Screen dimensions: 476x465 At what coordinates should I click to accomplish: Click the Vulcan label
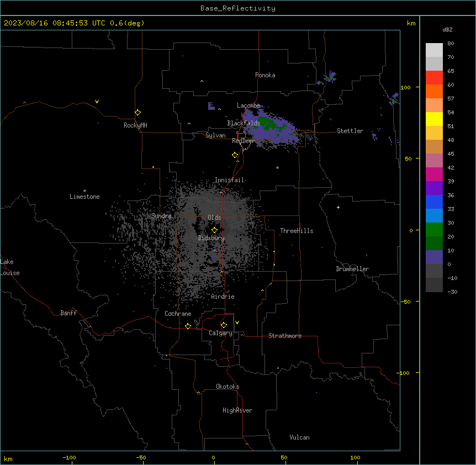click(300, 437)
